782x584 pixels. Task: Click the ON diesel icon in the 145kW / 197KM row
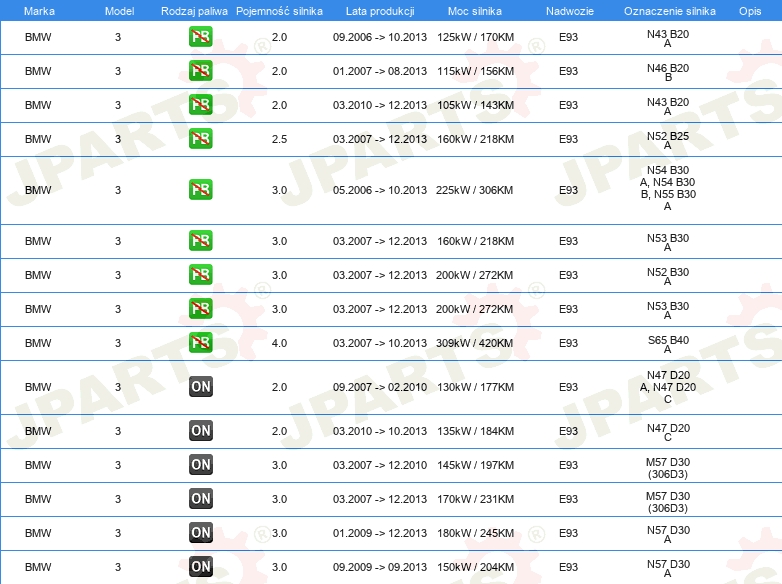click(200, 464)
